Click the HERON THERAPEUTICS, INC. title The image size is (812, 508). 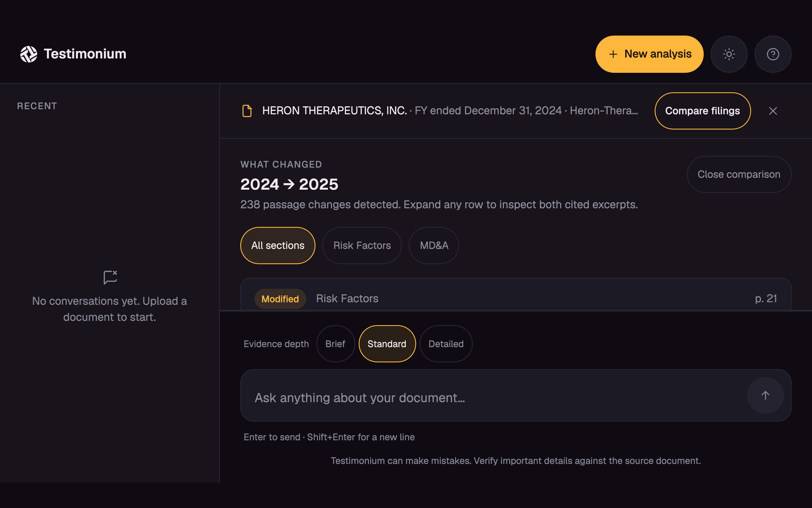point(335,110)
